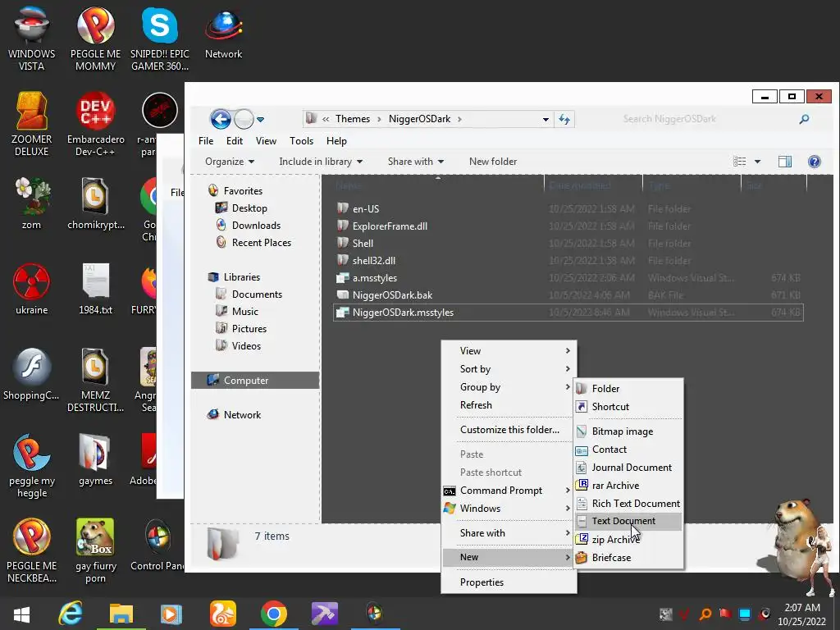
Task: Select the ukraine desktop icon
Action: coord(32,290)
